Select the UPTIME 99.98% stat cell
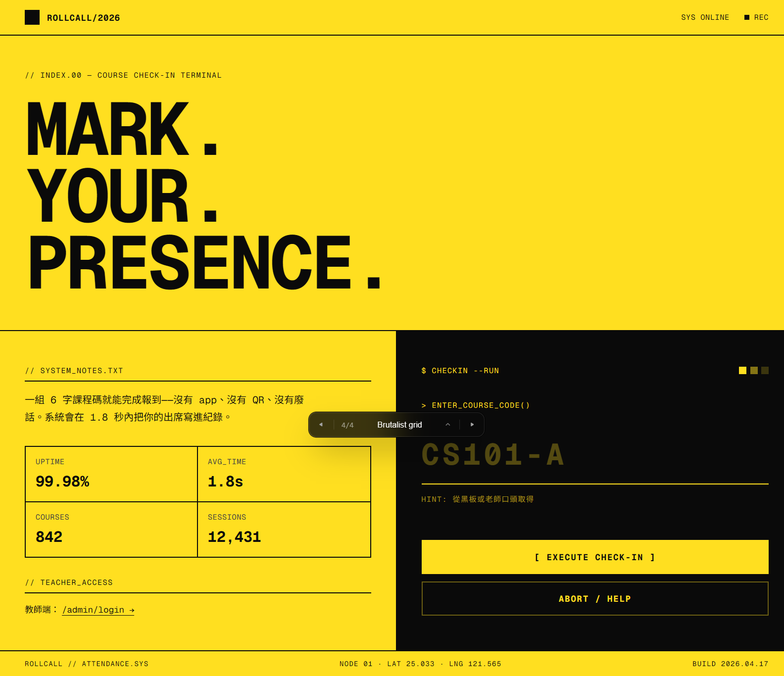 point(111,474)
